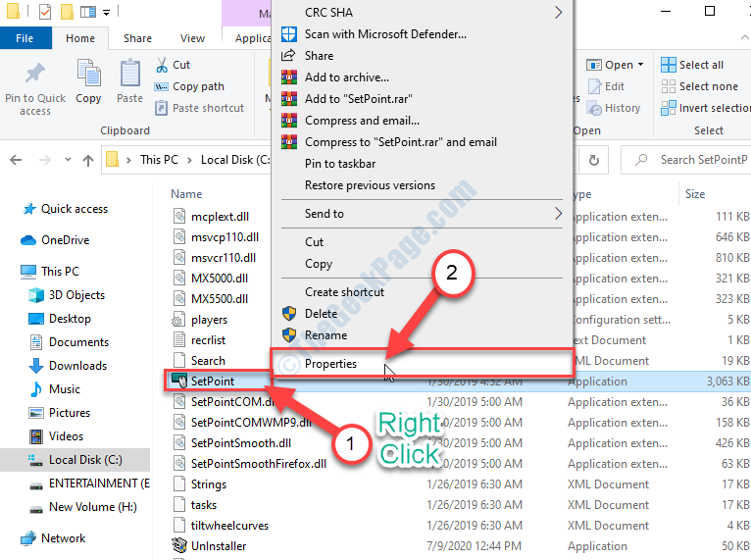Click the Cut scissors icon in the ribbon
751x560 pixels.
[x=162, y=65]
